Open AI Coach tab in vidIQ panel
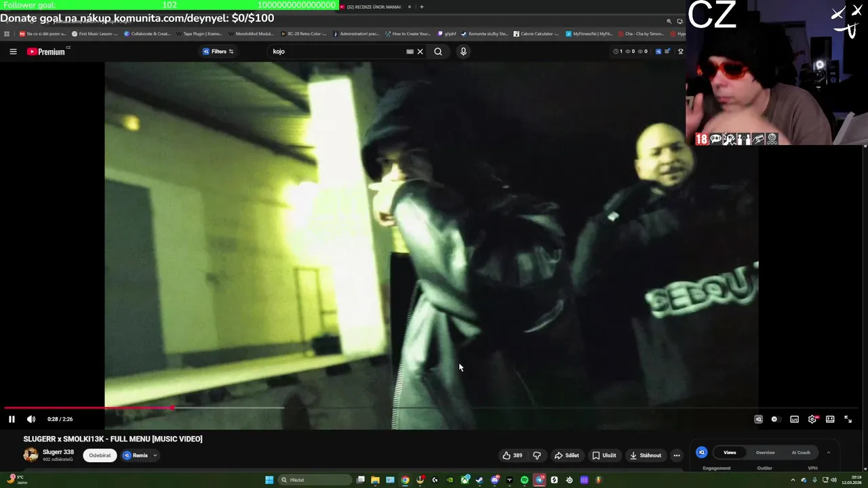The height and width of the screenshot is (488, 868). point(801,452)
